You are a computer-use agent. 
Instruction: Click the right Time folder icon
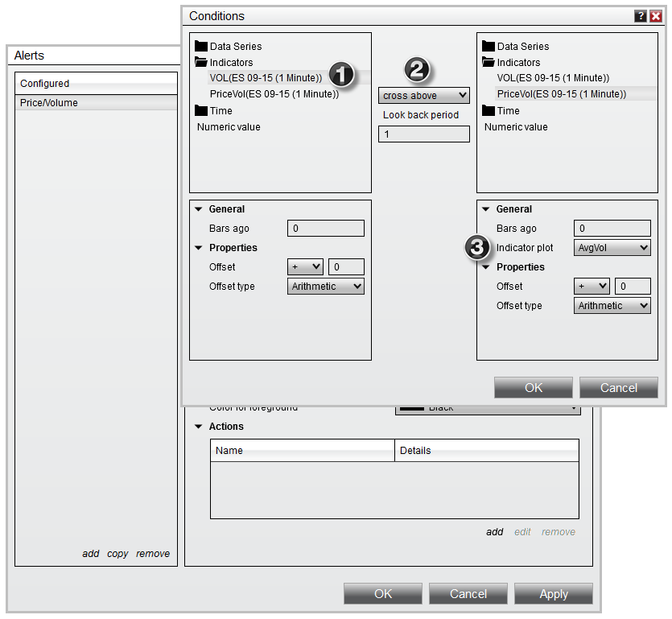488,111
